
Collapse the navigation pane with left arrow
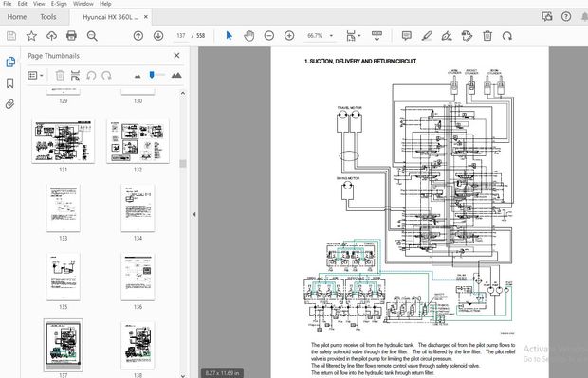pos(193,214)
